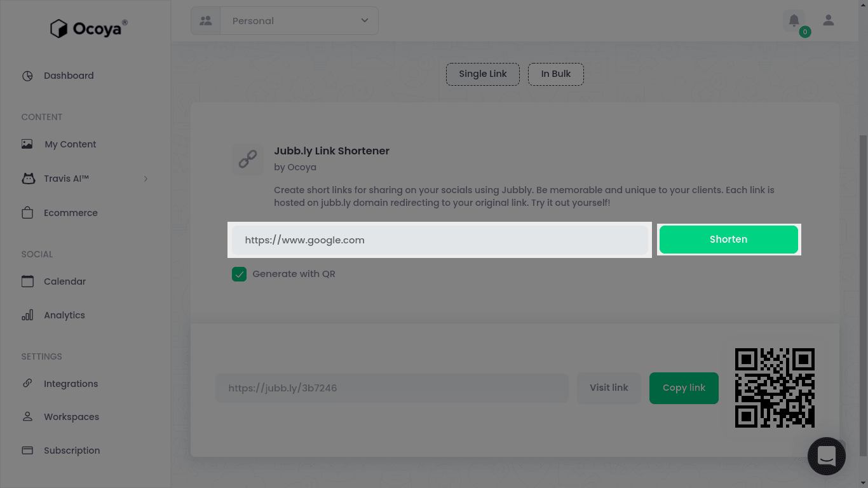Click the Integrations link icon
The height and width of the screenshot is (488, 868).
[27, 384]
